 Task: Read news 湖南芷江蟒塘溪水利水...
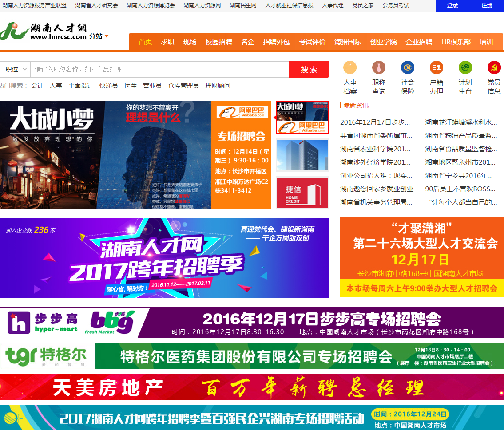461,122
